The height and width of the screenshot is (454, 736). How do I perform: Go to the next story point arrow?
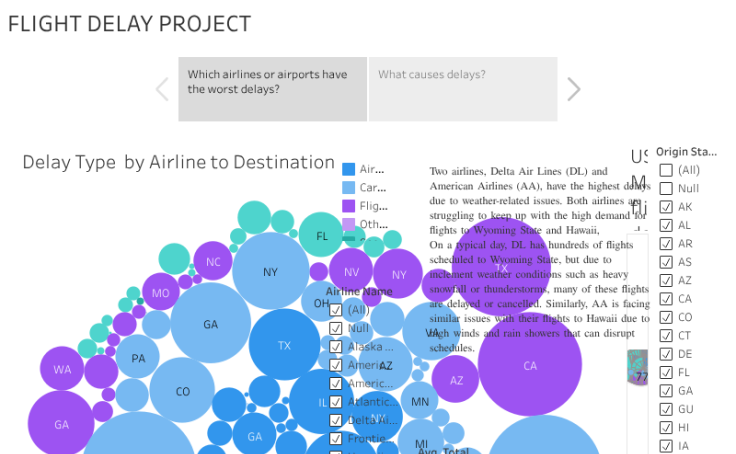[574, 90]
